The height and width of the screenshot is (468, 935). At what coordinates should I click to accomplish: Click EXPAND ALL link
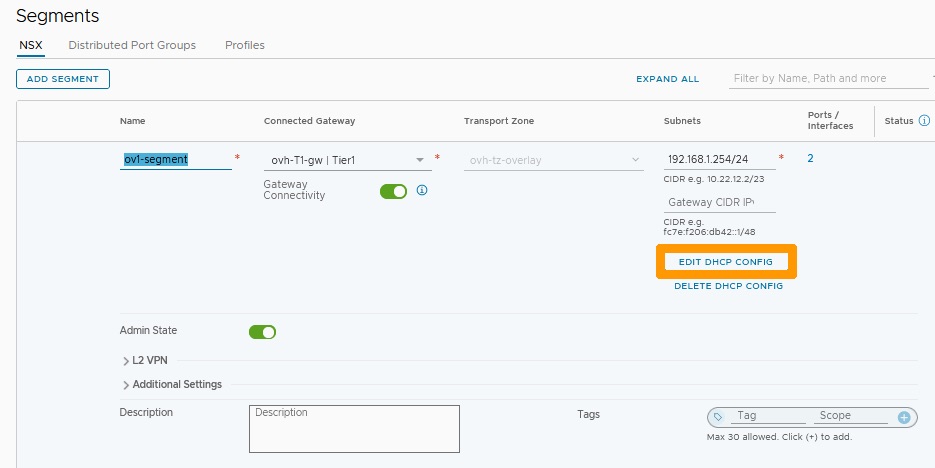(x=667, y=79)
